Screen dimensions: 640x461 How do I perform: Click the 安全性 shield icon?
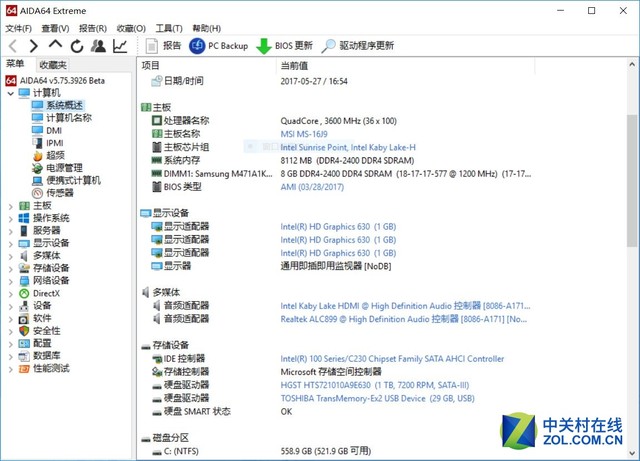[x=24, y=331]
